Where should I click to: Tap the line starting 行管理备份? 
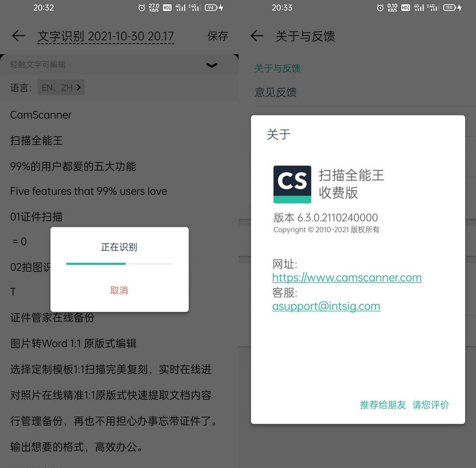tap(114, 421)
